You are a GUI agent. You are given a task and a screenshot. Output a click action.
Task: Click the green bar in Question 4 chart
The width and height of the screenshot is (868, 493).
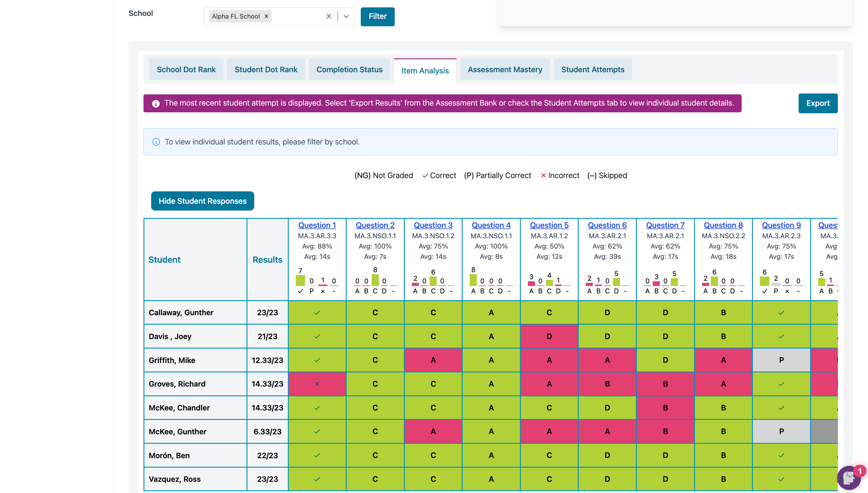pyautogui.click(x=473, y=280)
